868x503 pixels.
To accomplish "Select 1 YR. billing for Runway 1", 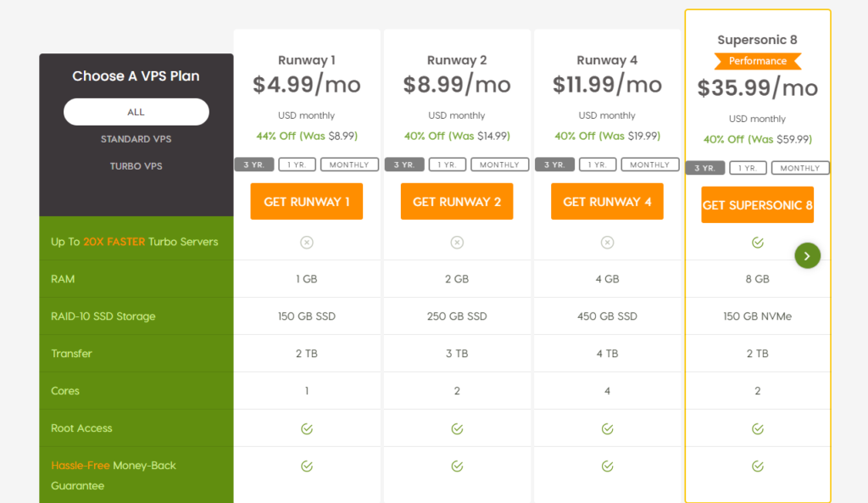I will (x=297, y=165).
